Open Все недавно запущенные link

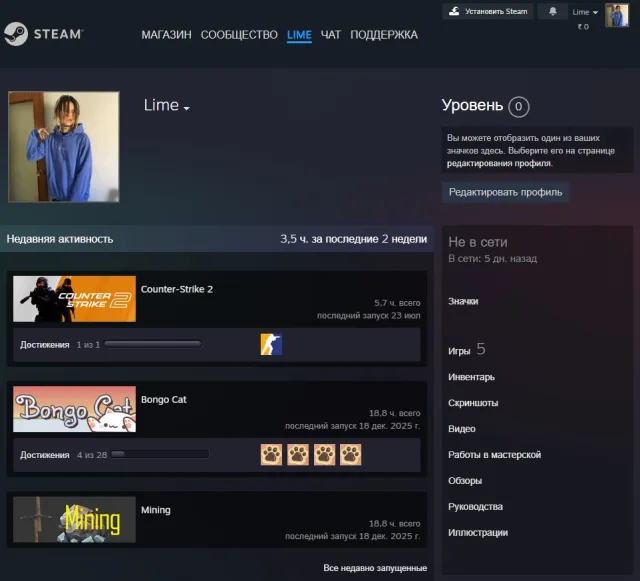click(x=375, y=568)
